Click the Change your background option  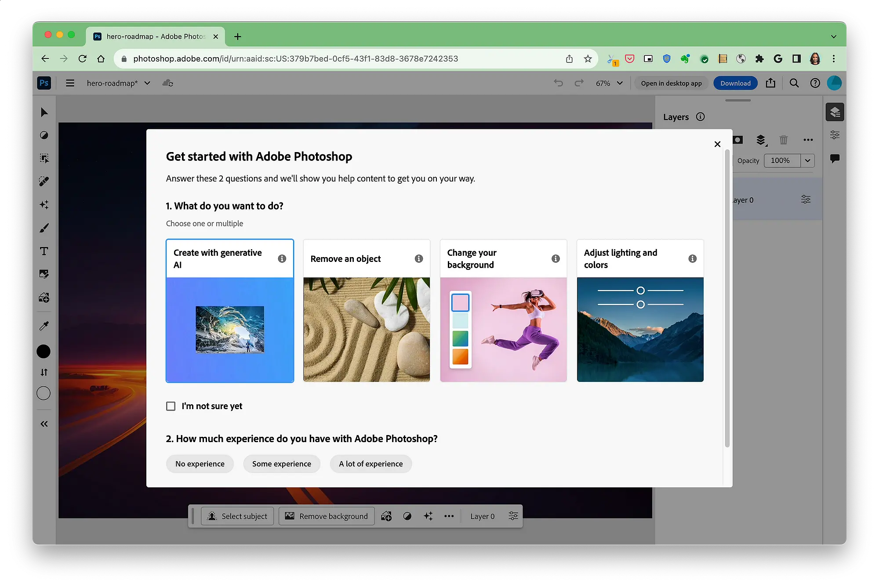[x=502, y=310]
